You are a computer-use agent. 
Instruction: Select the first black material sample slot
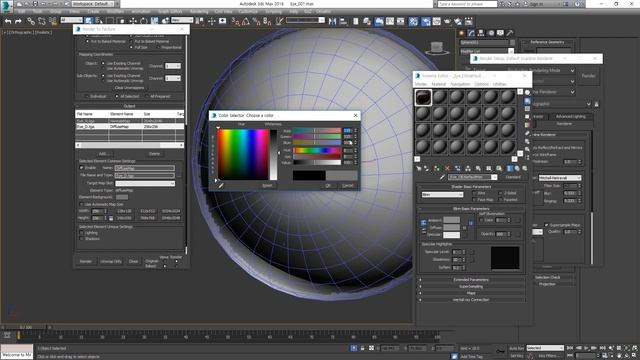(423, 97)
